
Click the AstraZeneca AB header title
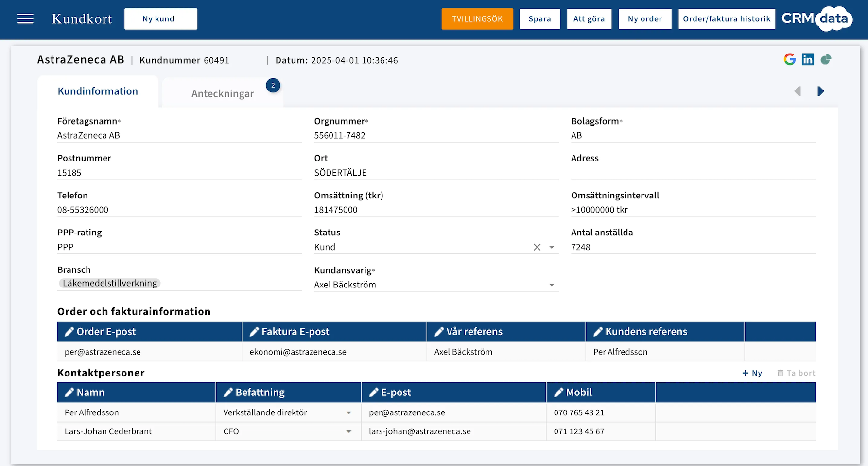click(x=81, y=60)
